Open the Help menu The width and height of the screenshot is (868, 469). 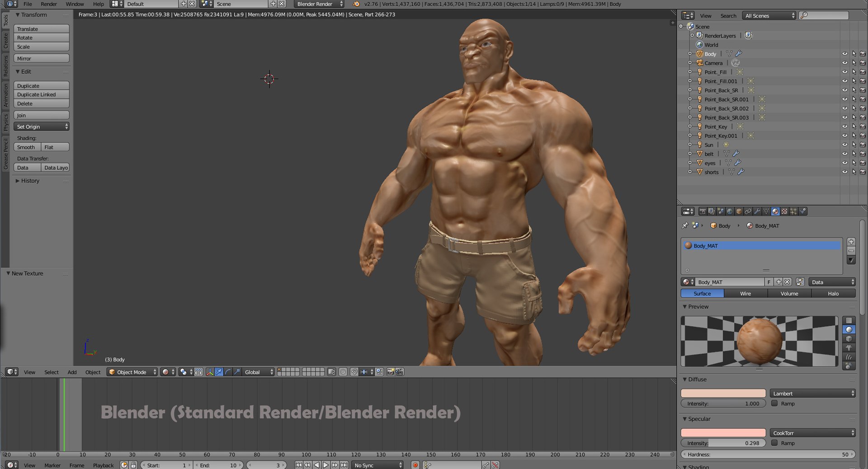point(99,4)
